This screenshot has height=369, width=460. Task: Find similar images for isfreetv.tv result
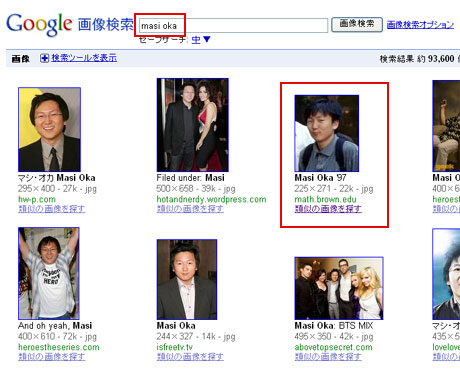190,357
